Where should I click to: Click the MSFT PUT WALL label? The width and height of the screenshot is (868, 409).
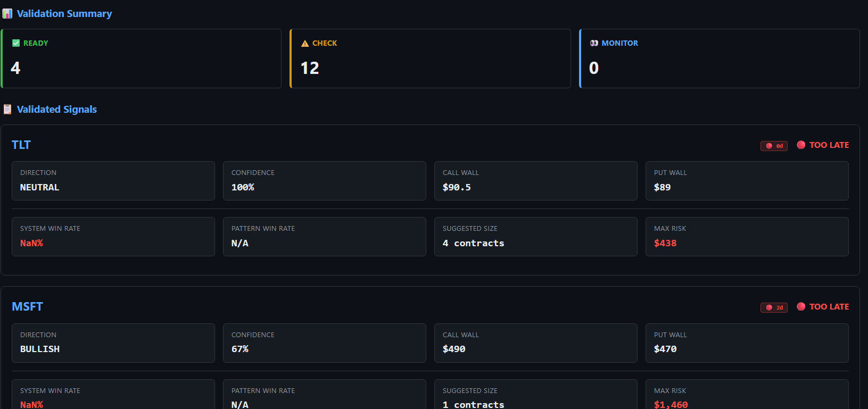671,335
